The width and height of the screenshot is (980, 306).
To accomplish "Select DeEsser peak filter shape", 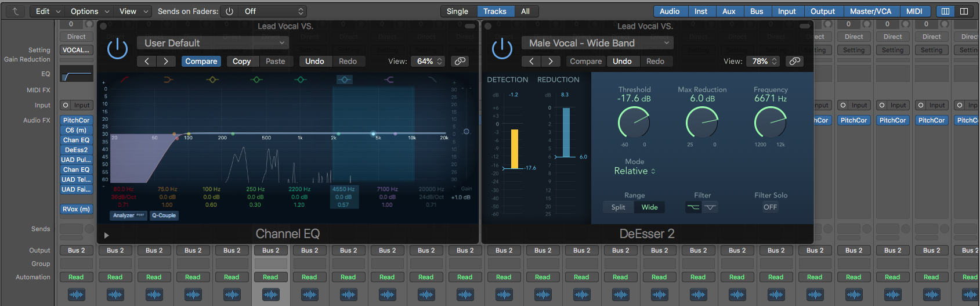I will [710, 207].
